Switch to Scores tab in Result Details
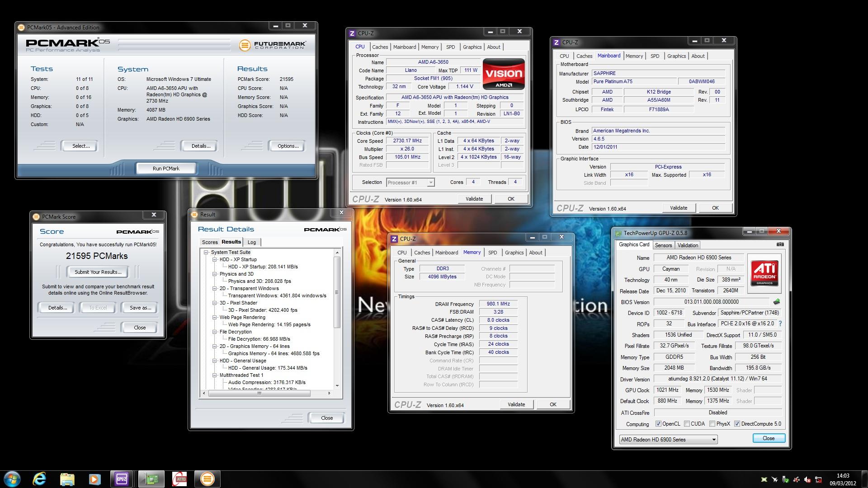This screenshot has width=868, height=488. [210, 242]
